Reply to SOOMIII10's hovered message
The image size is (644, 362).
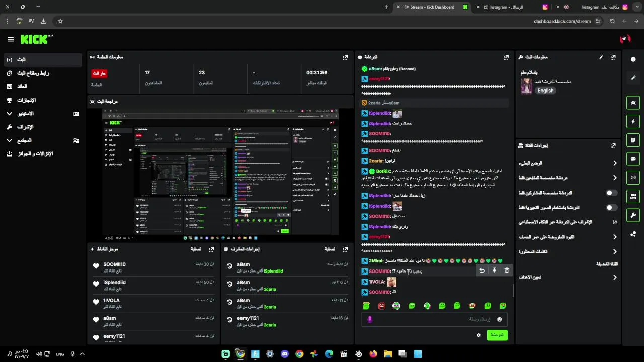coord(482,270)
